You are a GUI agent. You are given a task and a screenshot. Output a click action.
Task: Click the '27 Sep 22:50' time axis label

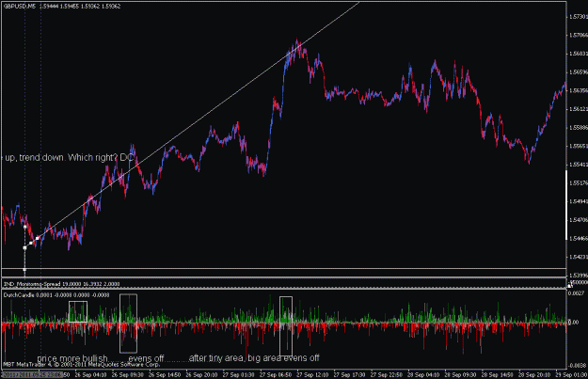pos(387,375)
